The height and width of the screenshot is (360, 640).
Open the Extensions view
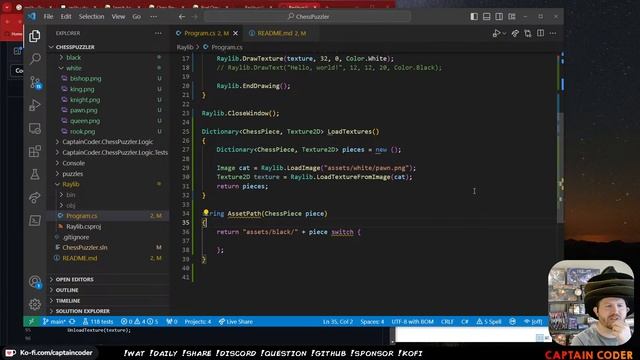click(35, 151)
